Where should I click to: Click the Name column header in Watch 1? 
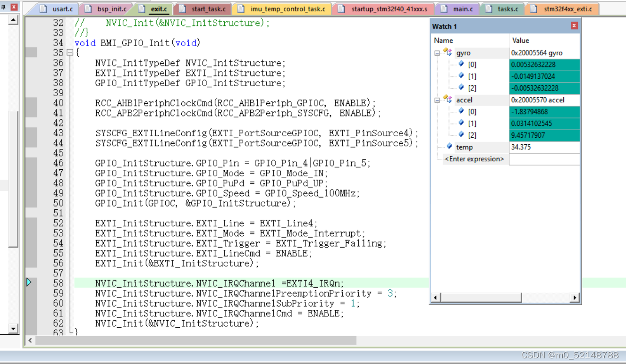click(x=471, y=41)
